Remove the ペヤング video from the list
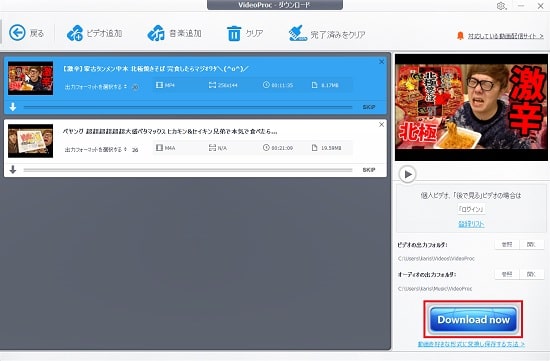Image resolution: width=550 pixels, height=361 pixels. coord(382,125)
